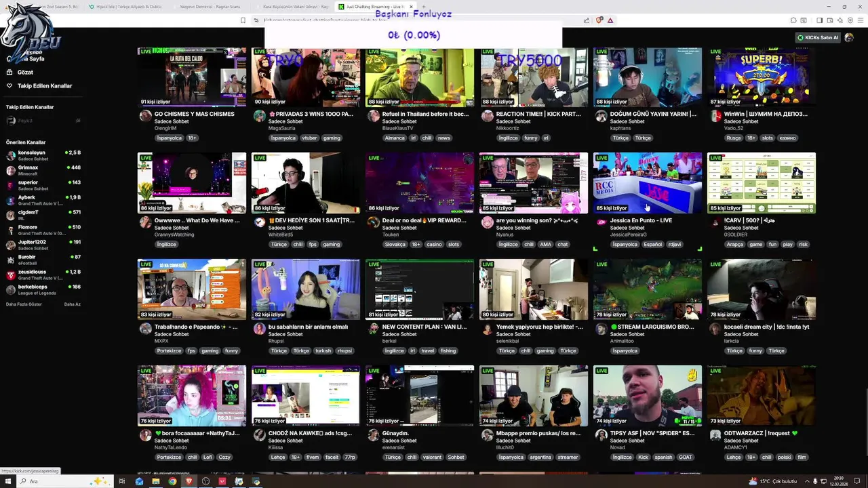Switch to Kara Büyücünün Vatani Görevi tab
Screen dimensions: 868x488
click(292, 6)
